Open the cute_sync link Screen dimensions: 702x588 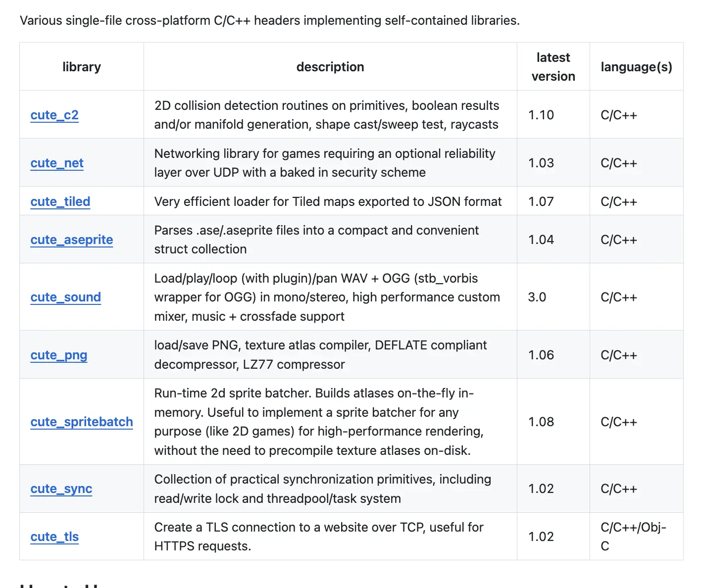(61, 489)
